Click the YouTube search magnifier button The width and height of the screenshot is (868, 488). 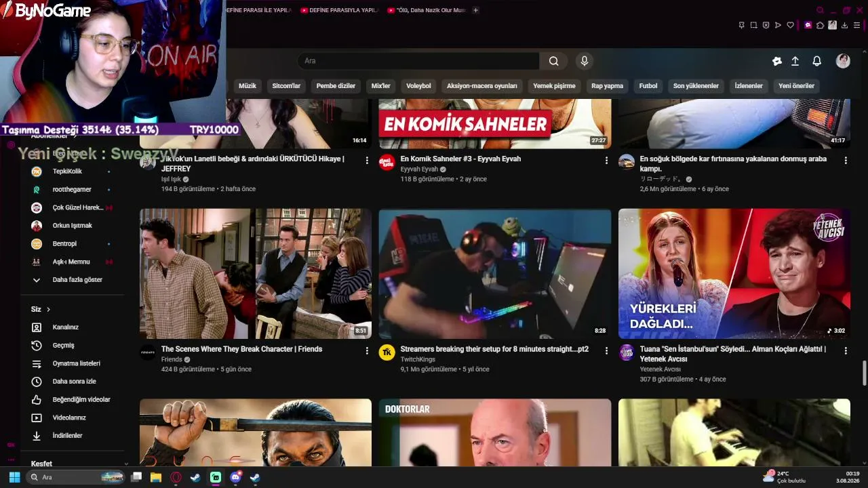554,61
